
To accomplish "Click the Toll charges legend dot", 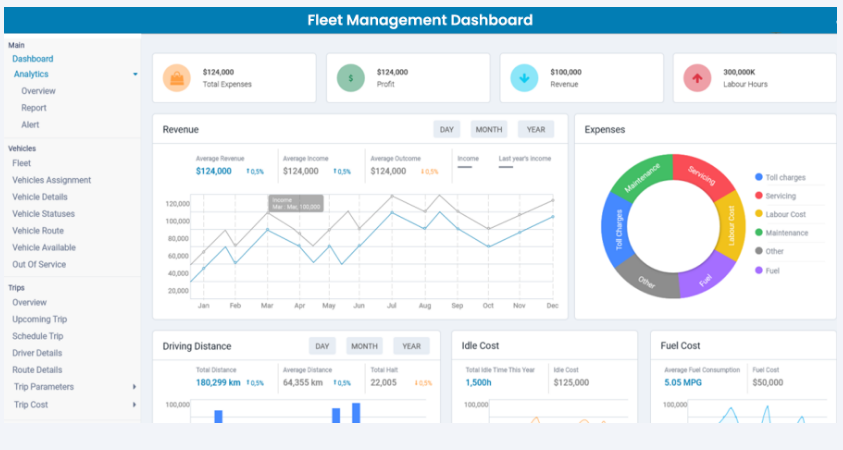I will click(x=759, y=177).
